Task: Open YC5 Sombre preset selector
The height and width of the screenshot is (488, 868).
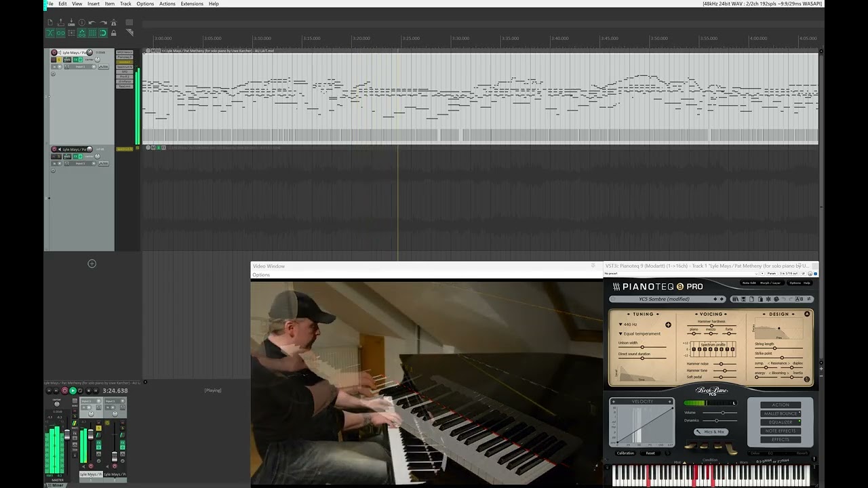Action: click(665, 299)
